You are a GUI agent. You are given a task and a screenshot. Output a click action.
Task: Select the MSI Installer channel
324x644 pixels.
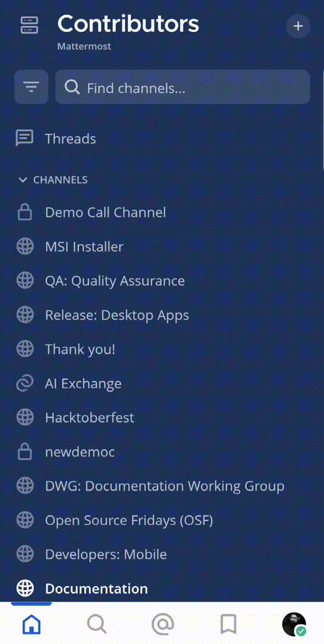pyautogui.click(x=84, y=247)
